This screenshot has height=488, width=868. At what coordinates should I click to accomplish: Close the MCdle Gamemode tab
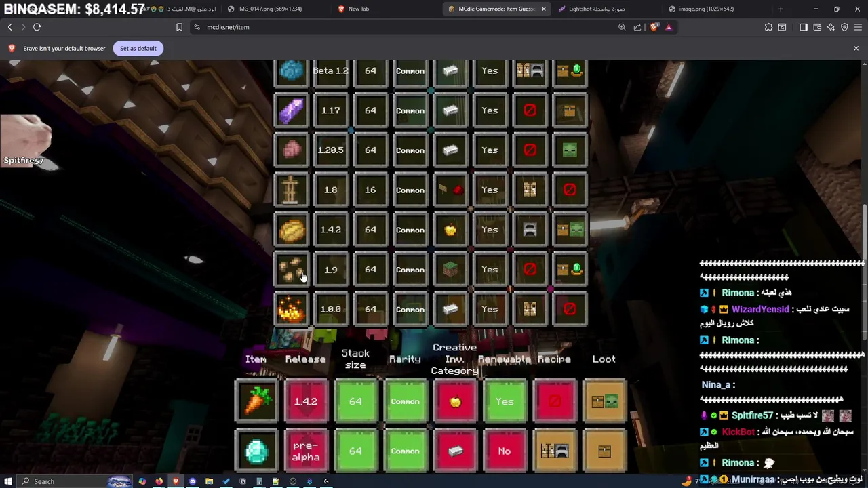pos(543,9)
